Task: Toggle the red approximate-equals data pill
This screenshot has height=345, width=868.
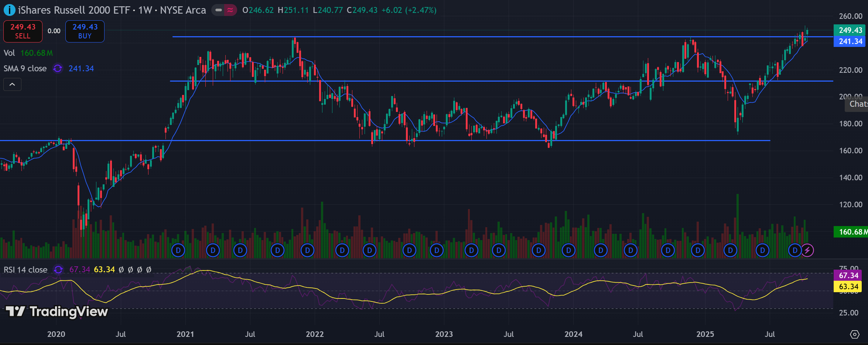Action: 230,10
